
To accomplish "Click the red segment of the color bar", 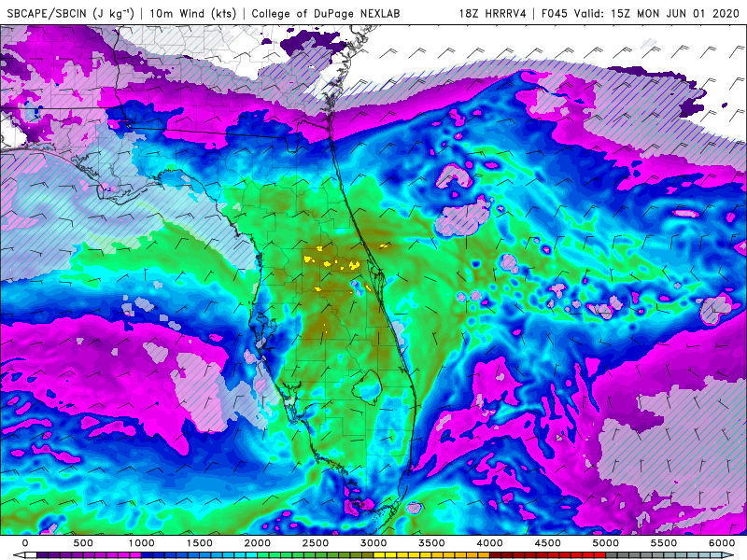I will coord(548,555).
